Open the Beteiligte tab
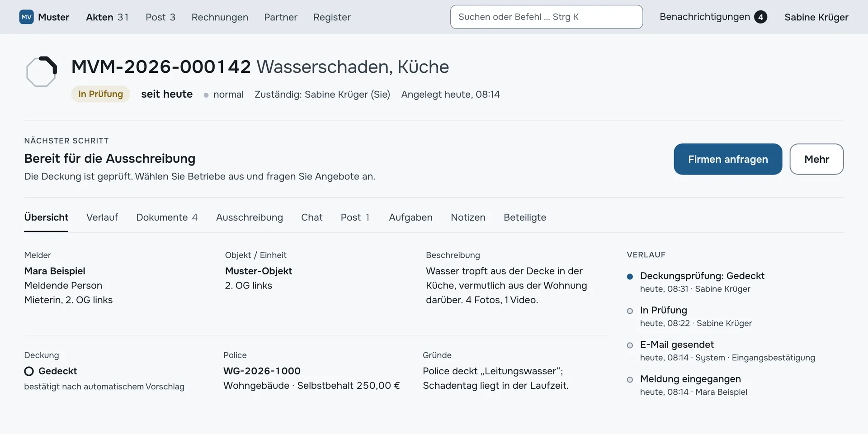The width and height of the screenshot is (868, 434). point(525,217)
